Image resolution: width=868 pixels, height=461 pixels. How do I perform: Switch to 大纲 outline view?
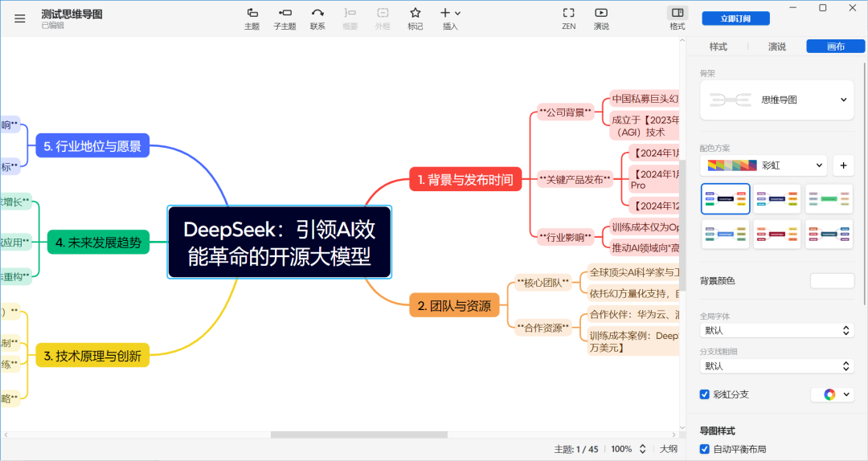pyautogui.click(x=668, y=449)
